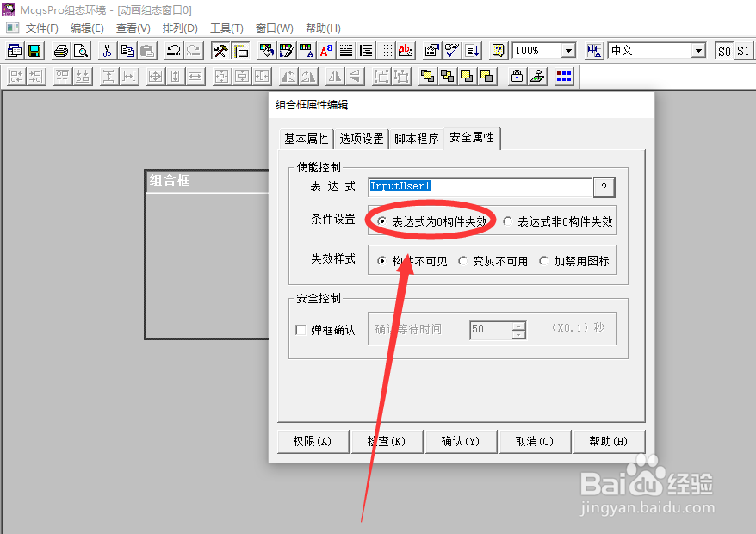Click the 权限(A) button
The height and width of the screenshot is (534, 756).
[313, 441]
